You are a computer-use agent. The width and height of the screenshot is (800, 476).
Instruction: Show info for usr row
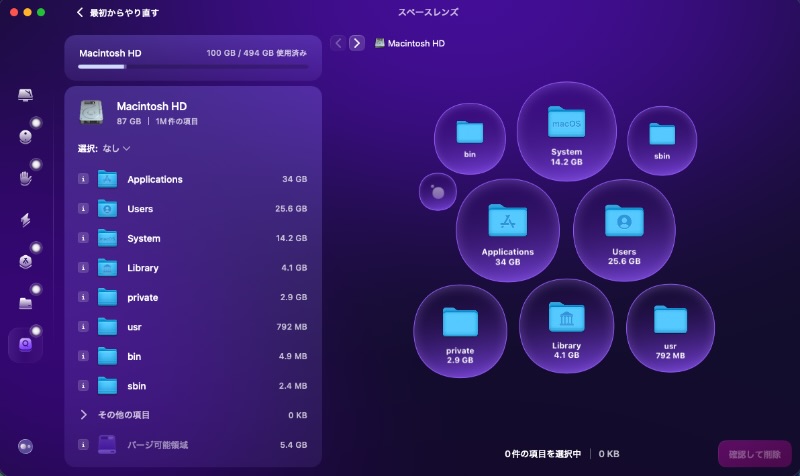tap(83, 327)
